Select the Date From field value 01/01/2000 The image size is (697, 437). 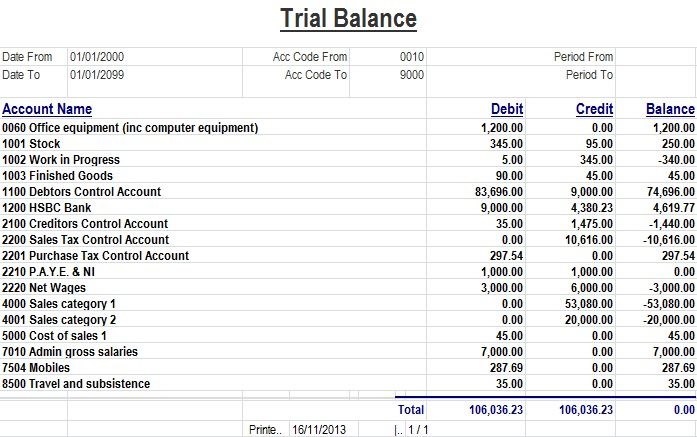click(97, 57)
